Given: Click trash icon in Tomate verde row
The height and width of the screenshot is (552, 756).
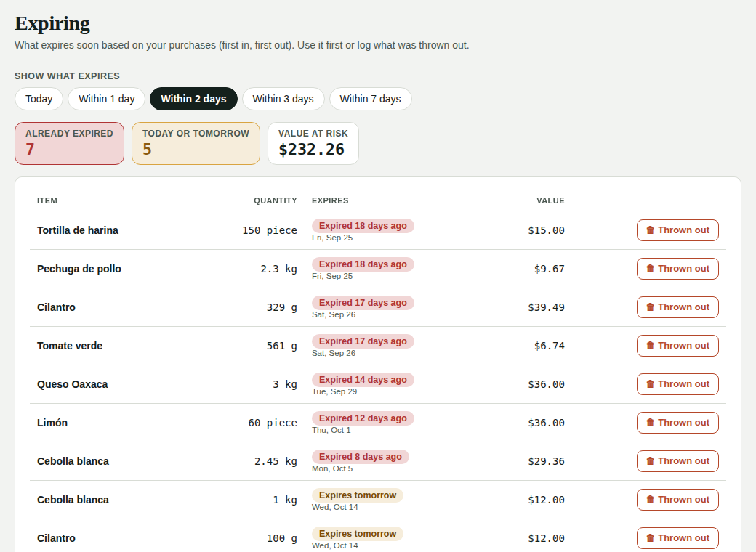Looking at the screenshot, I should [650, 346].
